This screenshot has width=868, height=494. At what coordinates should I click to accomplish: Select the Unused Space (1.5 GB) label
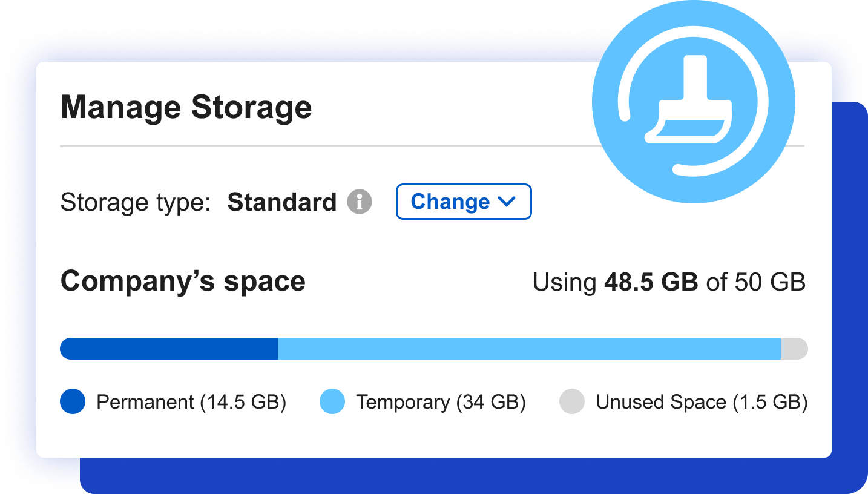(702, 402)
